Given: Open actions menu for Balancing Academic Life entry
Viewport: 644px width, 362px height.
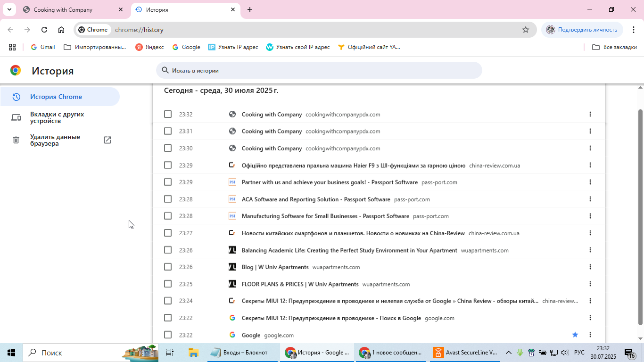Looking at the screenshot, I should pyautogui.click(x=590, y=250).
